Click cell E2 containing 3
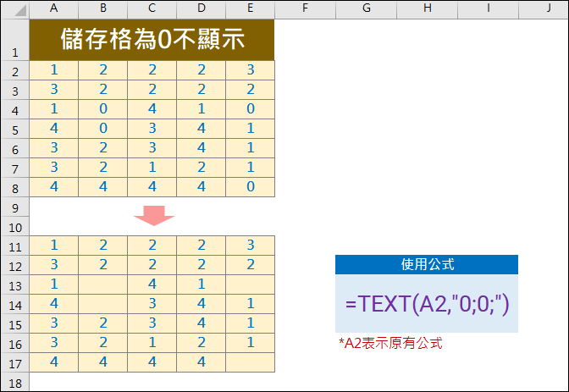569x392 pixels. 250,70
